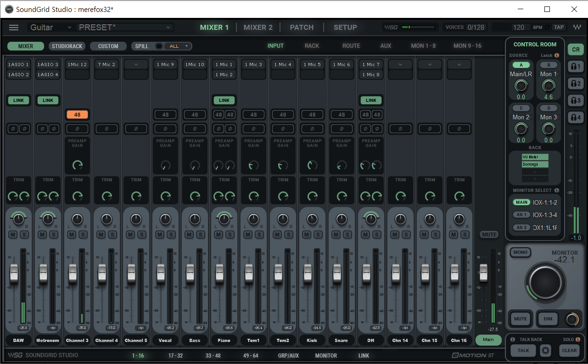Screen dimensions: 588x364
Task: Click the BPM tempo value field
Action: pos(518,28)
